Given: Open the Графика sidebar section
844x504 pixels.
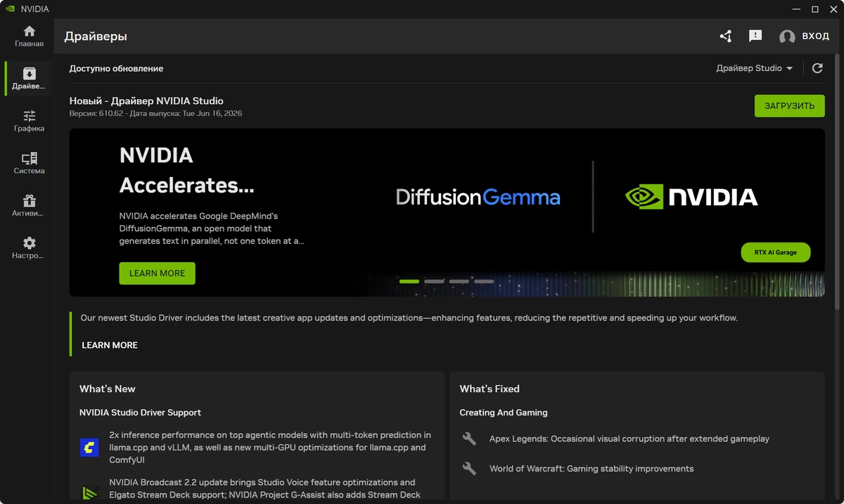Looking at the screenshot, I should [x=29, y=121].
